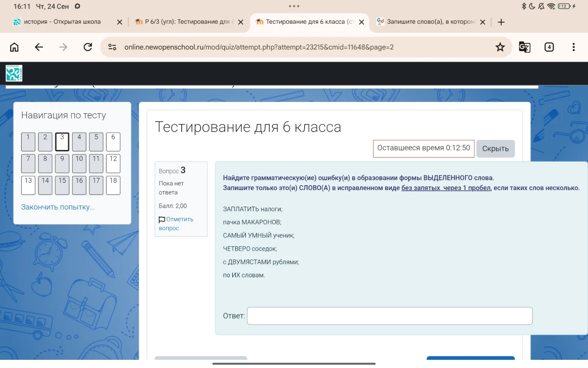Click the Wi-Fi icon in status bar
Viewport: 588px width, 368px height.
pyautogui.click(x=551, y=6)
